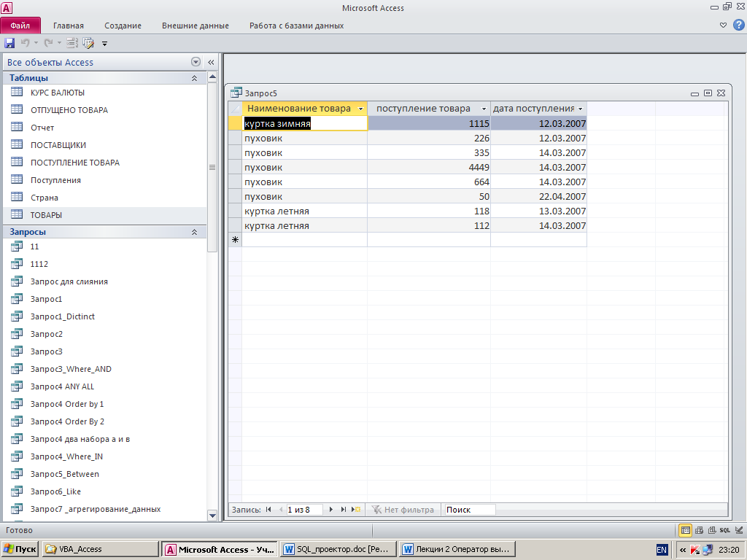This screenshot has width=747, height=560.
Task: Open the Внешние данные ribbon tab
Action: tap(196, 26)
